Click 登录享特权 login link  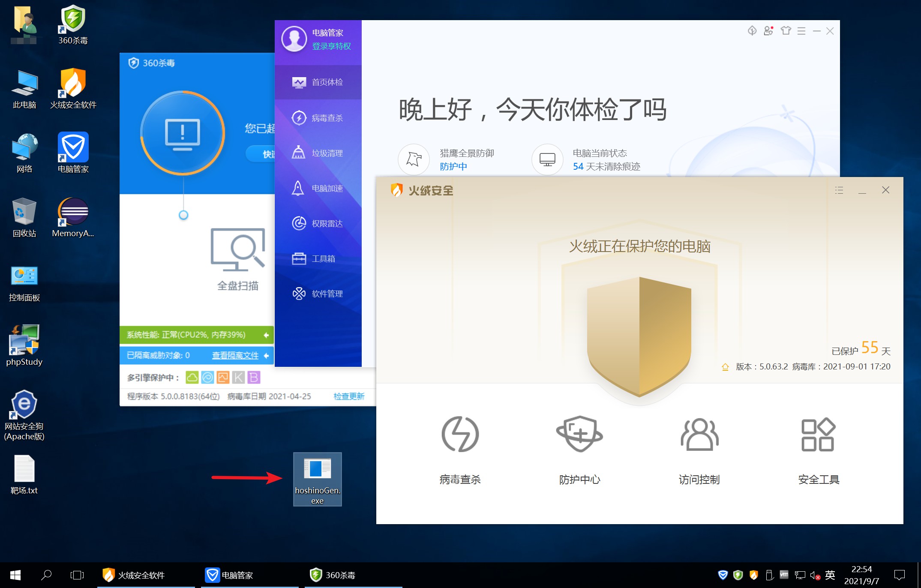click(331, 46)
